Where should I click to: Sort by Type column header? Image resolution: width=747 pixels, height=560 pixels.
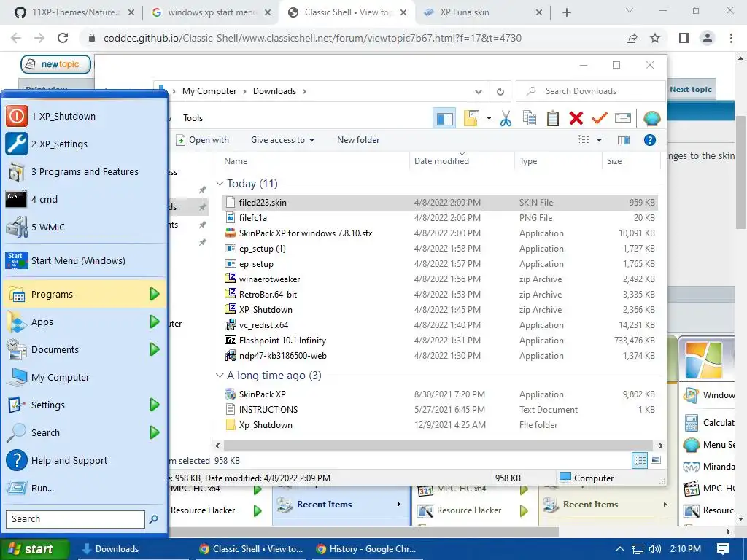(528, 161)
